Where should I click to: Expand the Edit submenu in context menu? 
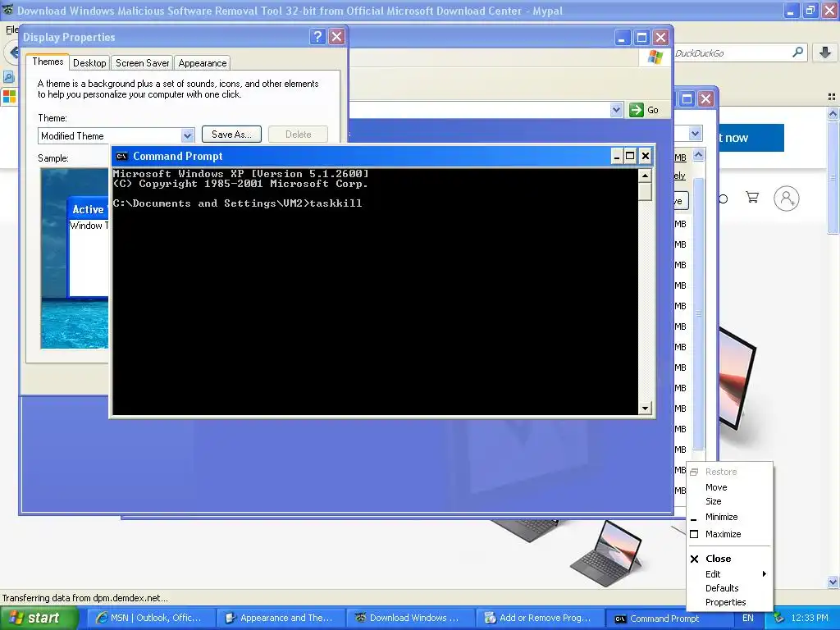(x=728, y=574)
